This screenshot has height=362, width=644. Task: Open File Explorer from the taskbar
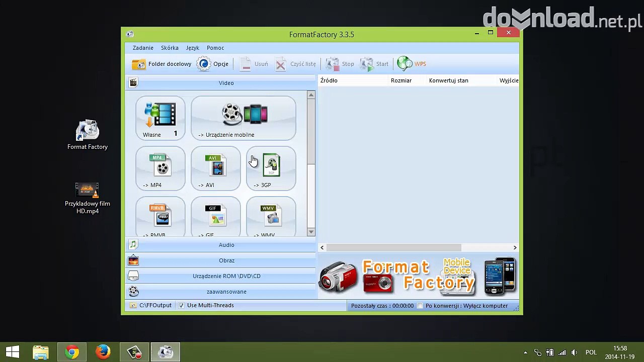41,352
